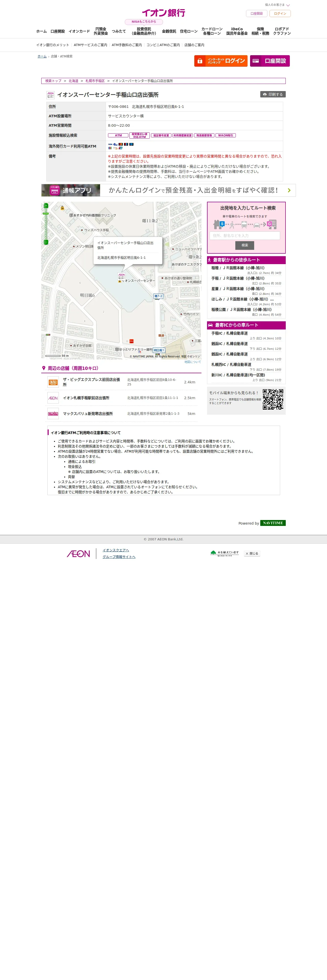This screenshot has width=327, height=980.
Task: Follow the 北海道 breadcrumb link
Action: point(73,81)
